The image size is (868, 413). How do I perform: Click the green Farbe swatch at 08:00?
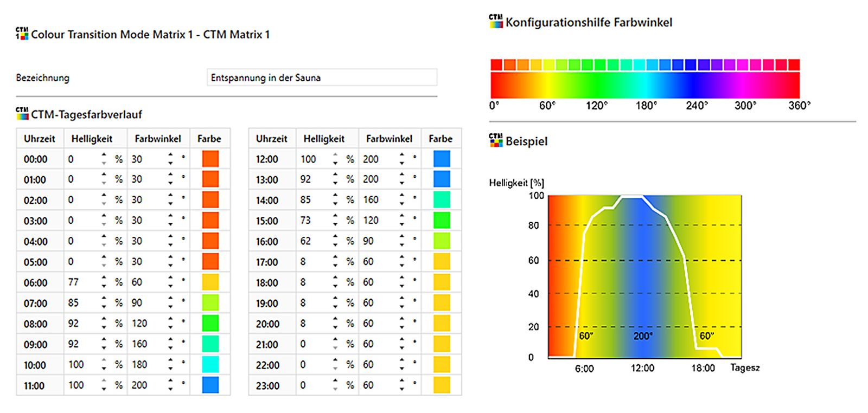point(210,324)
